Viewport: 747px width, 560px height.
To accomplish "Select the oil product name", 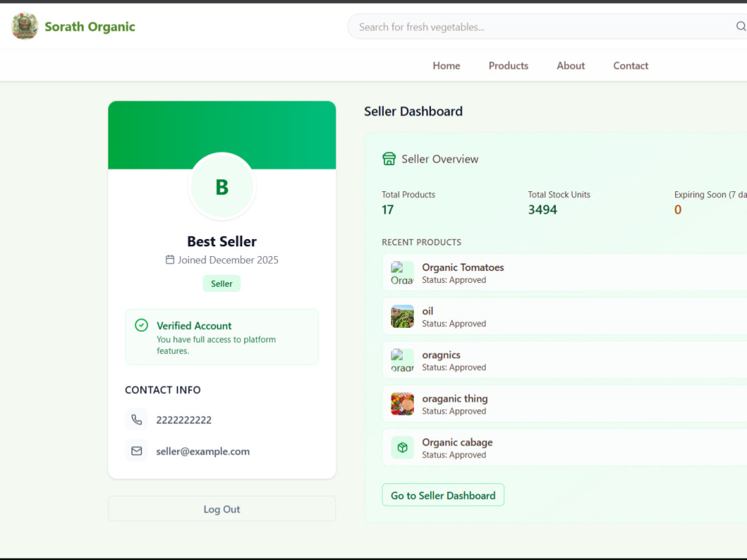I will pyautogui.click(x=428, y=311).
